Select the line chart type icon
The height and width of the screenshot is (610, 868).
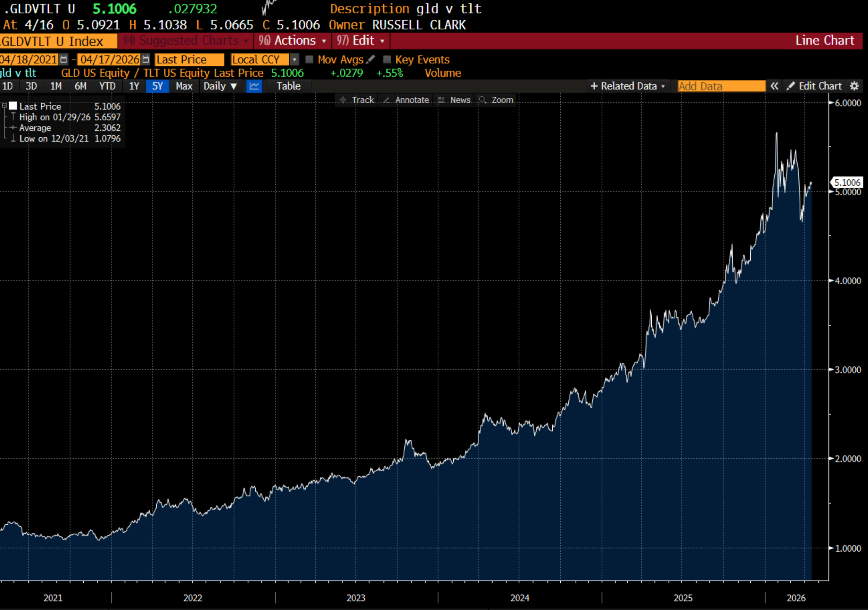tap(254, 86)
